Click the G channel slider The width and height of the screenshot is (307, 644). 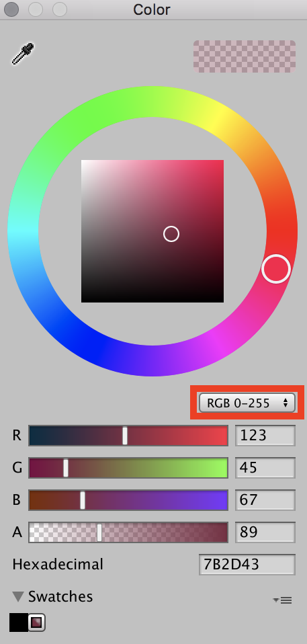(128, 468)
